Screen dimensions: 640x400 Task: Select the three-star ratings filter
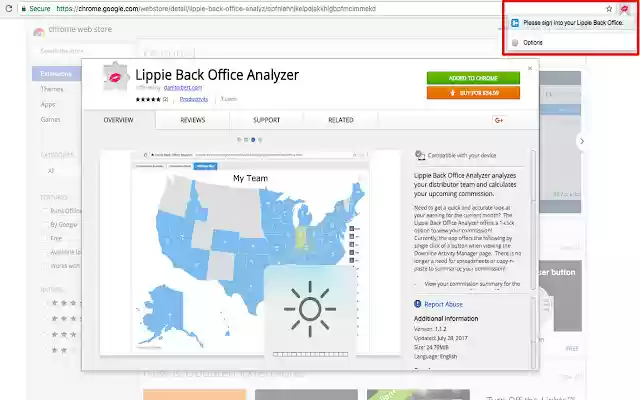(63, 334)
